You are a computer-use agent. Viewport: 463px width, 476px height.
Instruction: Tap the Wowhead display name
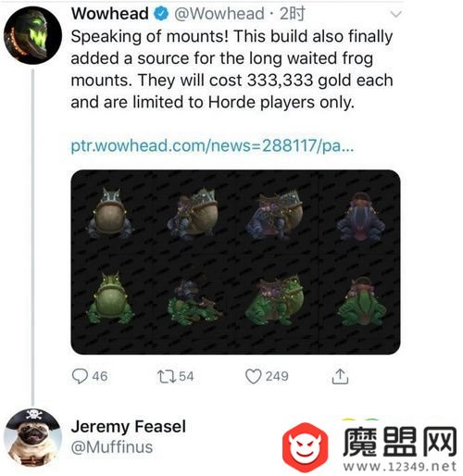[110, 14]
